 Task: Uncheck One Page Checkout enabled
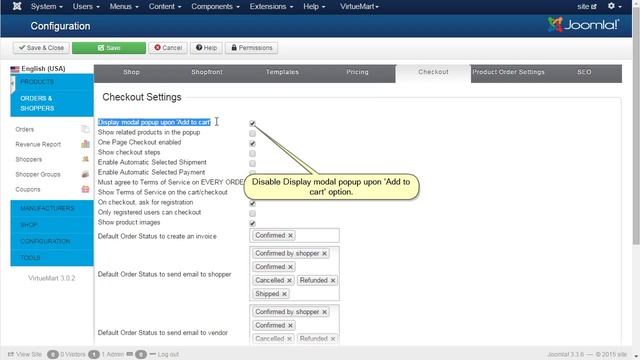[252, 143]
